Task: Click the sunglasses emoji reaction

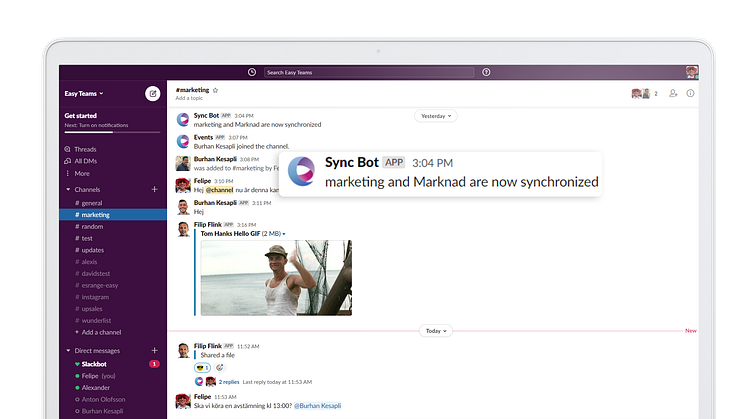Action: click(x=202, y=368)
